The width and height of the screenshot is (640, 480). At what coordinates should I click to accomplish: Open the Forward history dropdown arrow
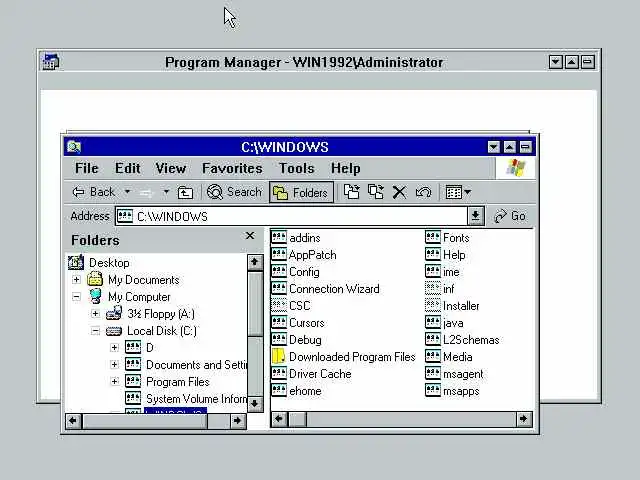(166, 191)
